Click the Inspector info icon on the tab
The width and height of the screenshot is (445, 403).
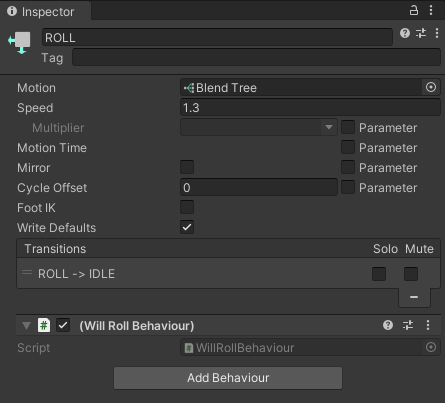pyautogui.click(x=12, y=11)
